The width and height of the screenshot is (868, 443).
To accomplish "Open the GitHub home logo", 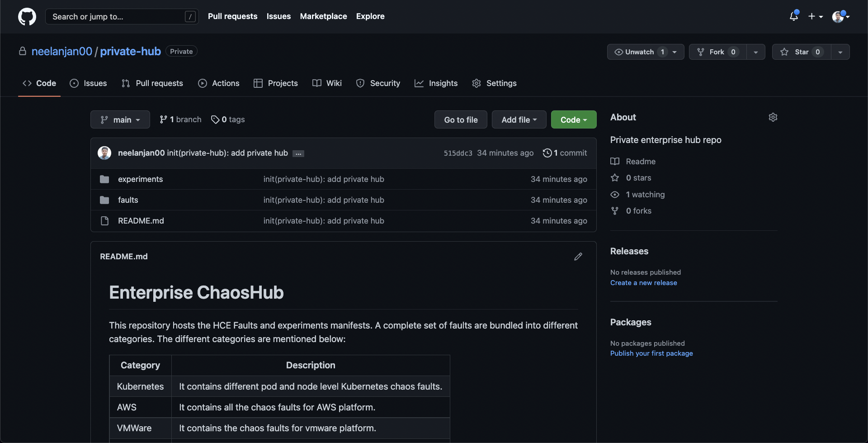I will 27,17.
